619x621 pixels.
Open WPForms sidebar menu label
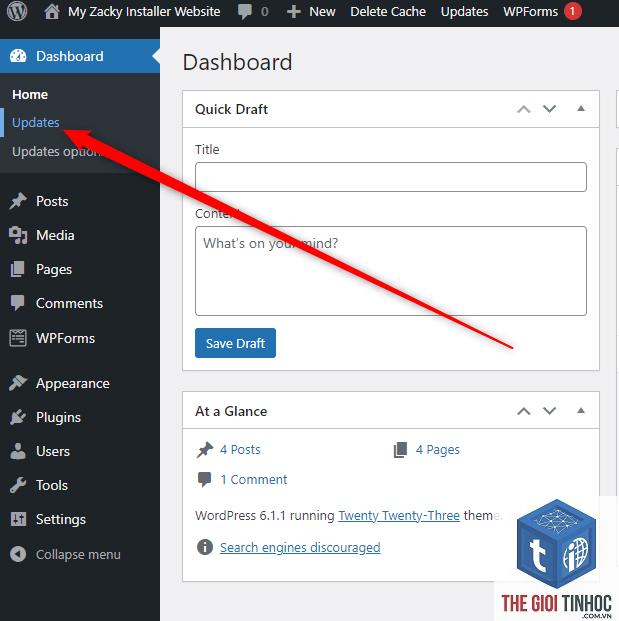tap(65, 338)
